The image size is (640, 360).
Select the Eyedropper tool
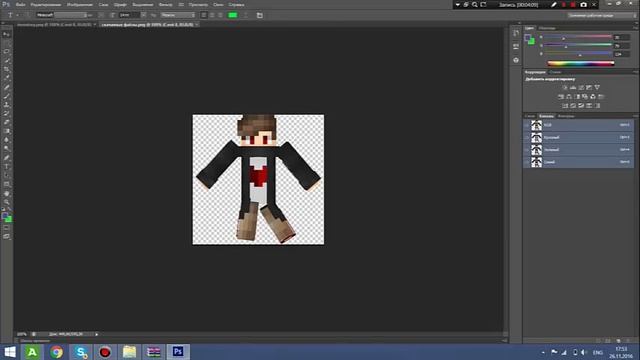click(7, 78)
